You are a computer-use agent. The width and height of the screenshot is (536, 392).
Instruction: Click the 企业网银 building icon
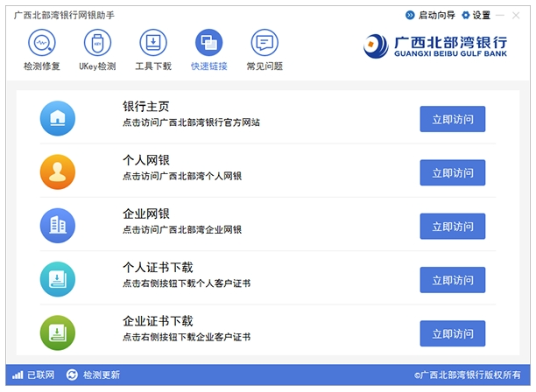click(58, 226)
